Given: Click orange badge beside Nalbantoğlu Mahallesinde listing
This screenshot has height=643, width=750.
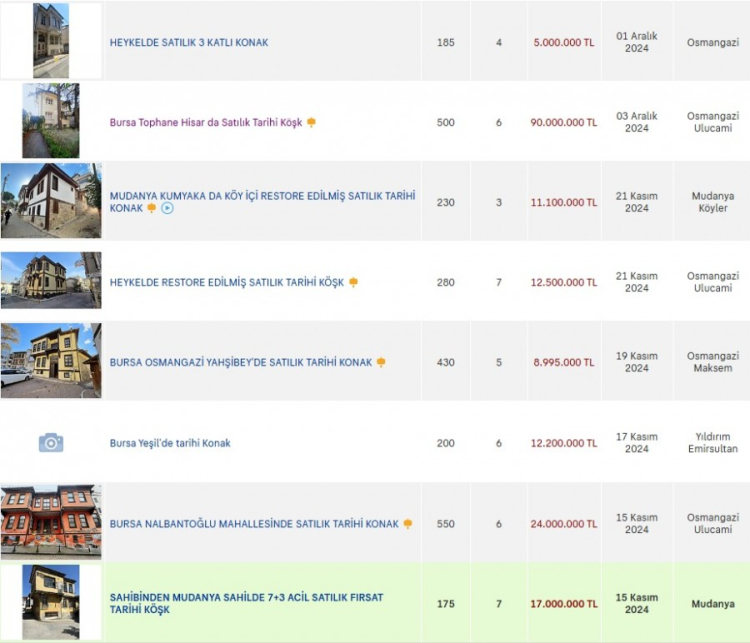Looking at the screenshot, I should click(407, 524).
